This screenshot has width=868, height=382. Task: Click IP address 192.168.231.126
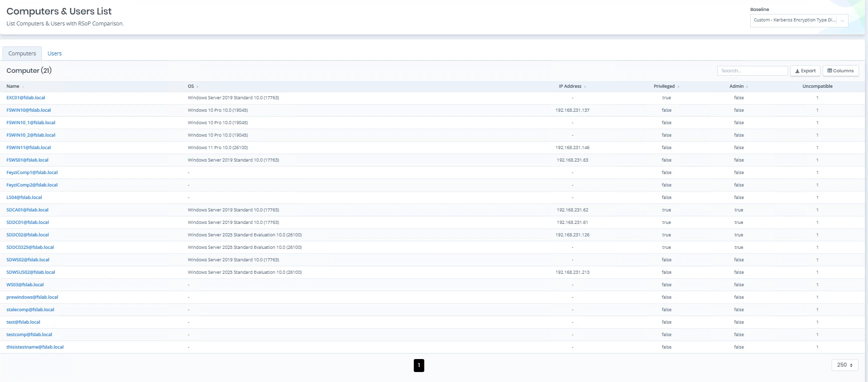(573, 235)
